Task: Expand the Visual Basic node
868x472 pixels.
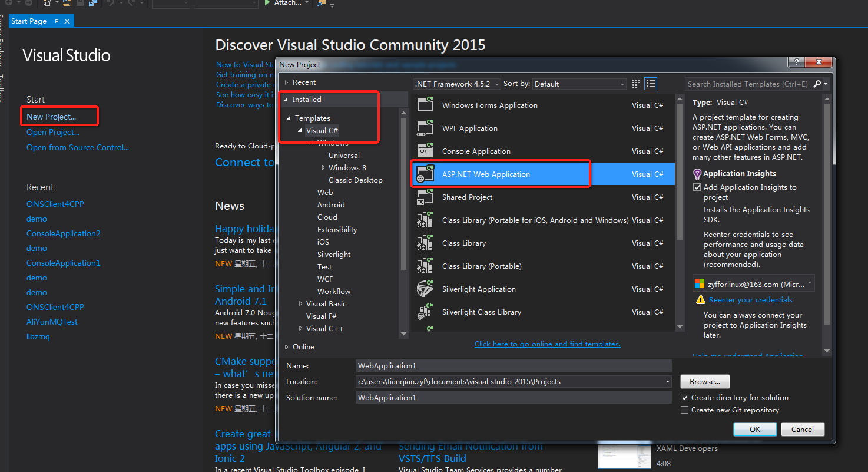Action: [x=300, y=304]
